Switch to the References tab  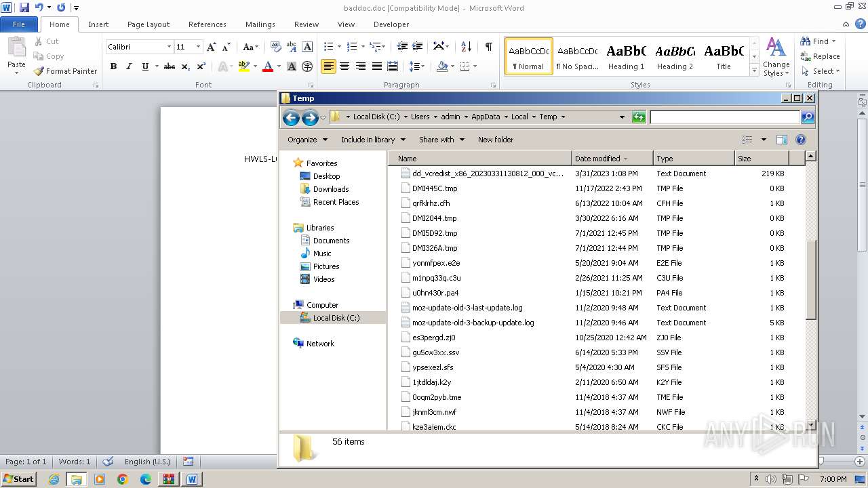click(x=208, y=24)
